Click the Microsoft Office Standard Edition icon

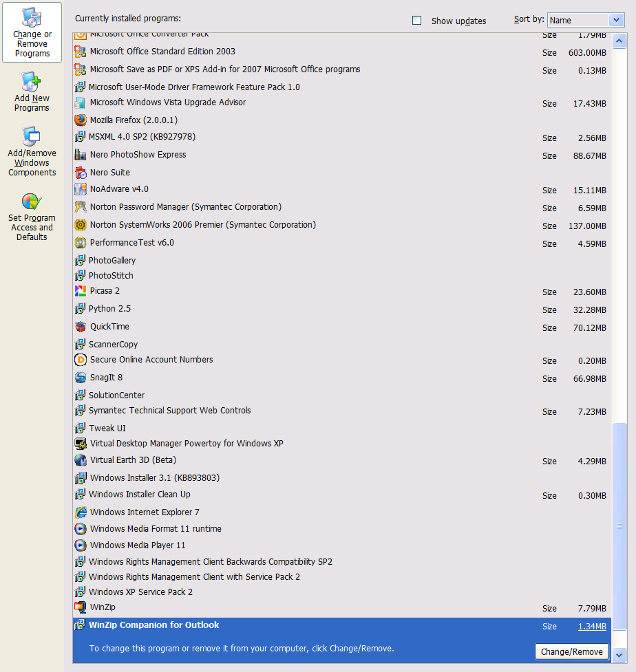coord(81,52)
